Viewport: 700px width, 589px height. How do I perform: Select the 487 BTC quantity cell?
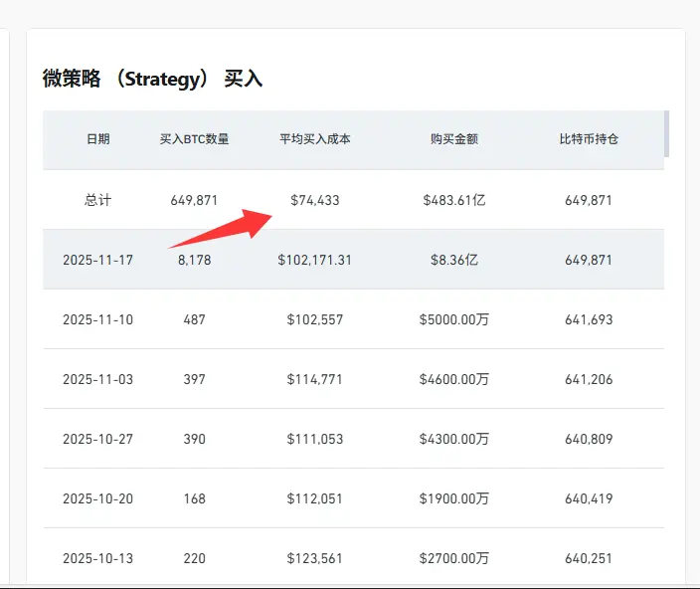[x=194, y=319]
